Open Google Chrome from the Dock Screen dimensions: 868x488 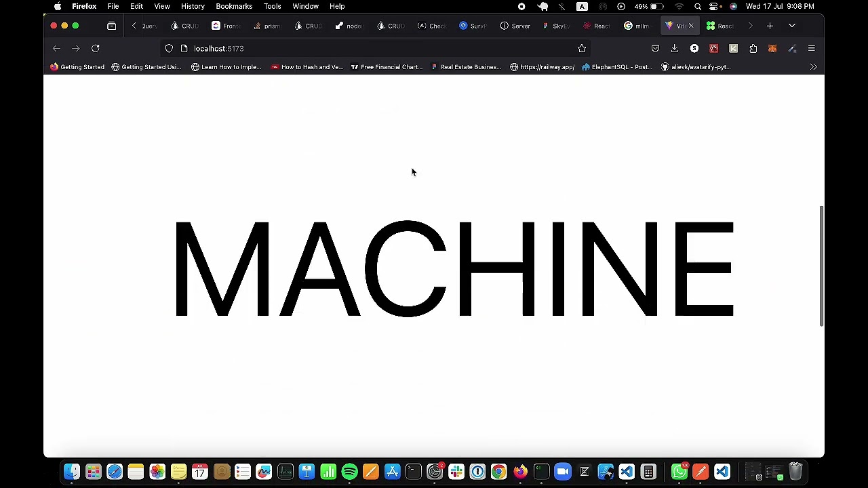click(499, 472)
